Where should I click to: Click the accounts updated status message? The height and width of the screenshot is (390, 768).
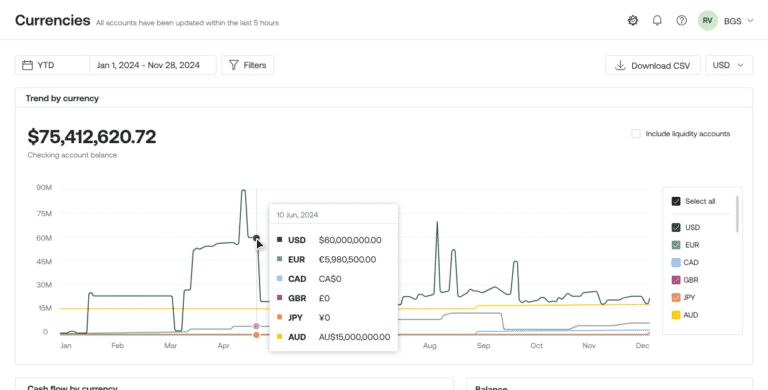187,23
